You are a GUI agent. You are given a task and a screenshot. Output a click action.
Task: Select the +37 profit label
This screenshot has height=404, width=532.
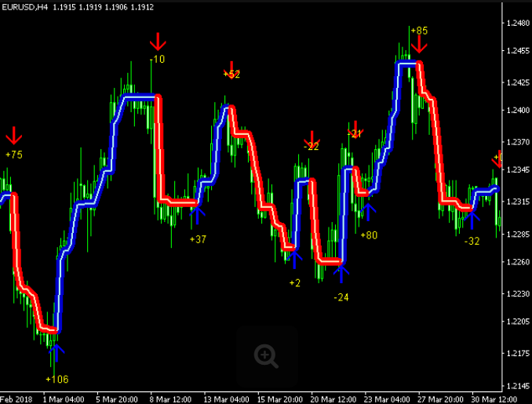[x=198, y=239]
